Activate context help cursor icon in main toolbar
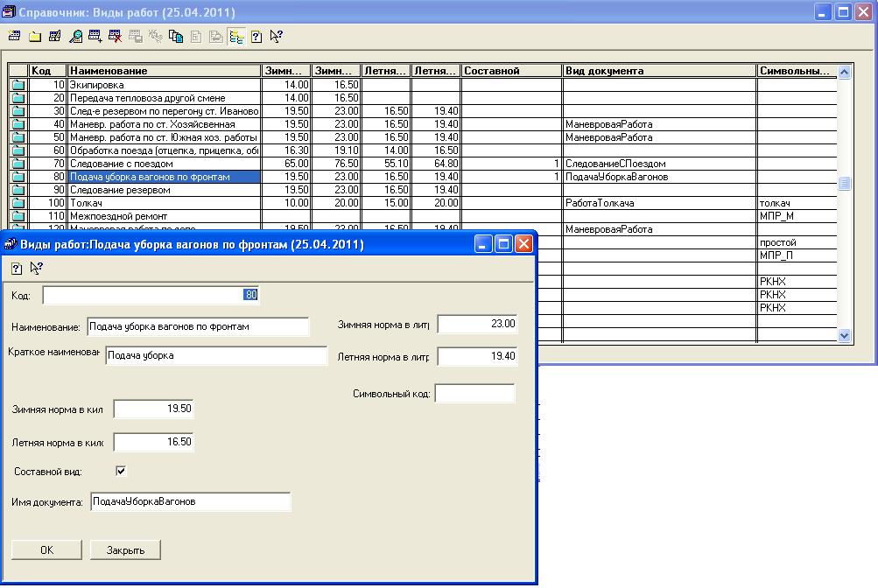This screenshot has height=588, width=878. (277, 37)
